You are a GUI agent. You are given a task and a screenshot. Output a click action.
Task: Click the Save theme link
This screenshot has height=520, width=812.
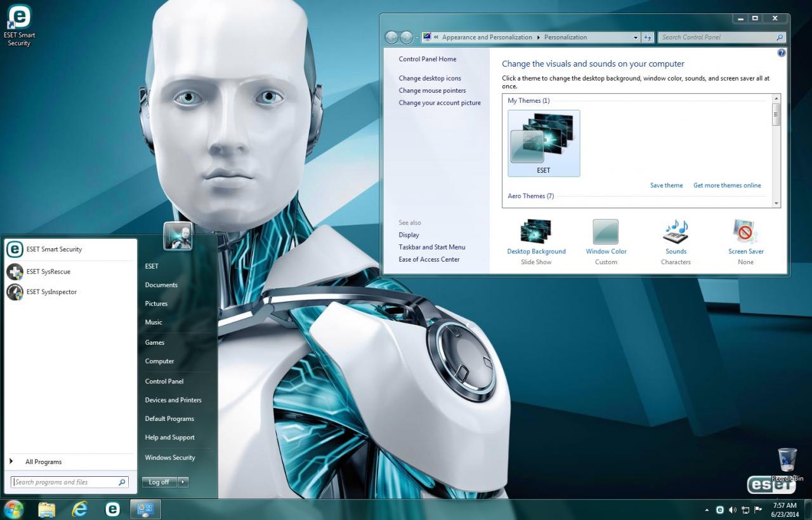(667, 185)
